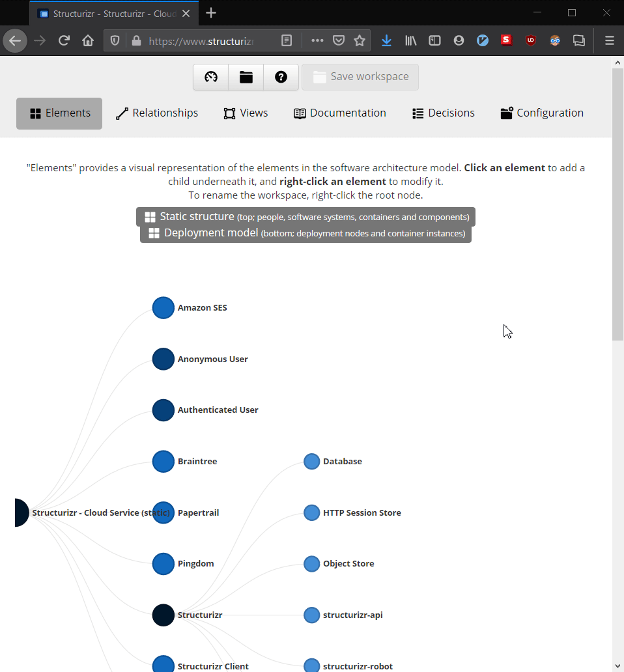The image size is (624, 672).
Task: Open the Structurizr dashboard icon in the toolbar
Action: click(210, 77)
